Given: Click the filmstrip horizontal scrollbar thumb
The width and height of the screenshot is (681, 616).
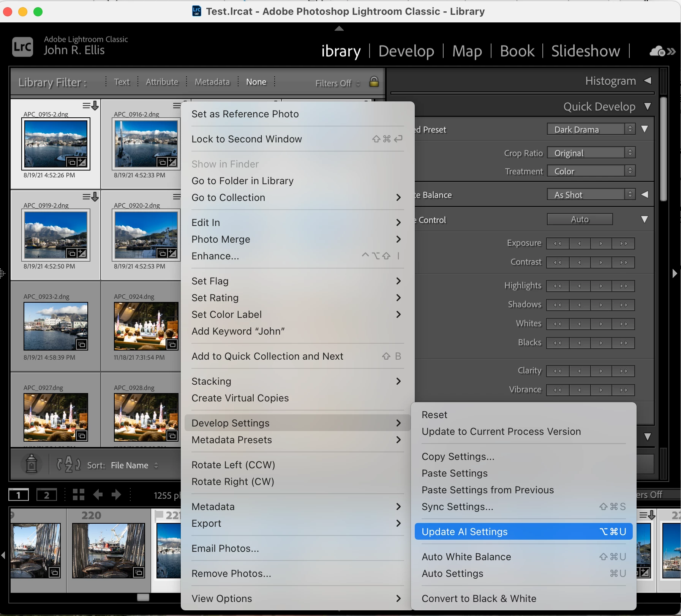Looking at the screenshot, I should click(143, 597).
